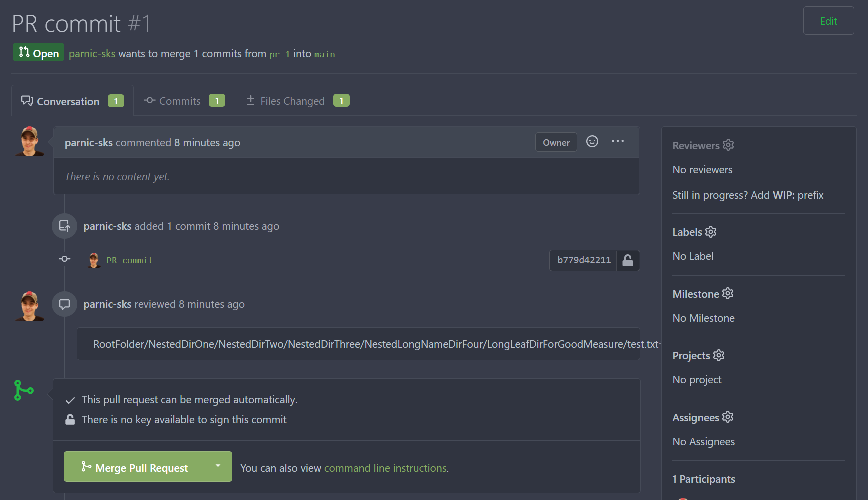Open the Labels settings gear
The width and height of the screenshot is (868, 500).
(710, 232)
